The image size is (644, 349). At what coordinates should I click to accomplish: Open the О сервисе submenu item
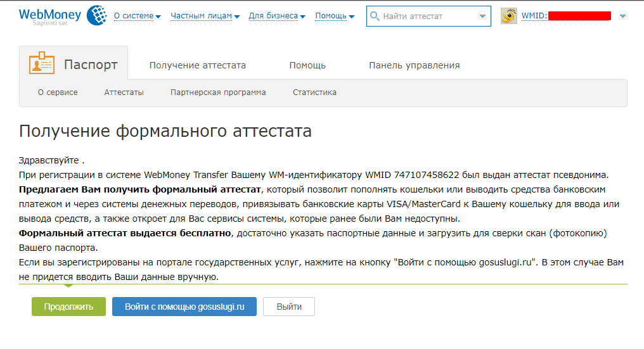click(x=58, y=92)
